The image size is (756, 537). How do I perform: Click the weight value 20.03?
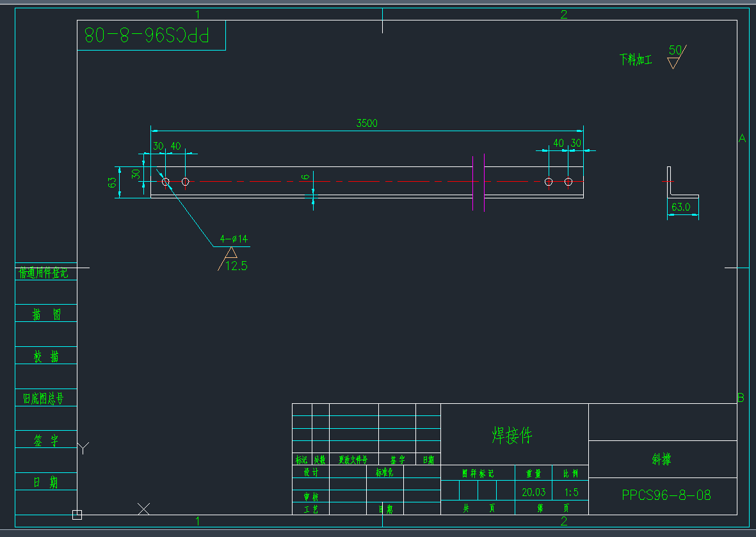[533, 493]
